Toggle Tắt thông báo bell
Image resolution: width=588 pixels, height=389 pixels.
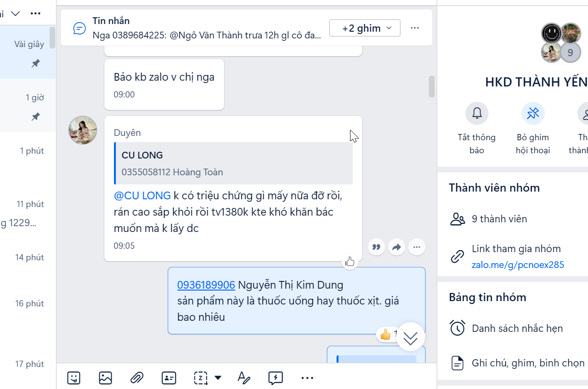pyautogui.click(x=476, y=114)
